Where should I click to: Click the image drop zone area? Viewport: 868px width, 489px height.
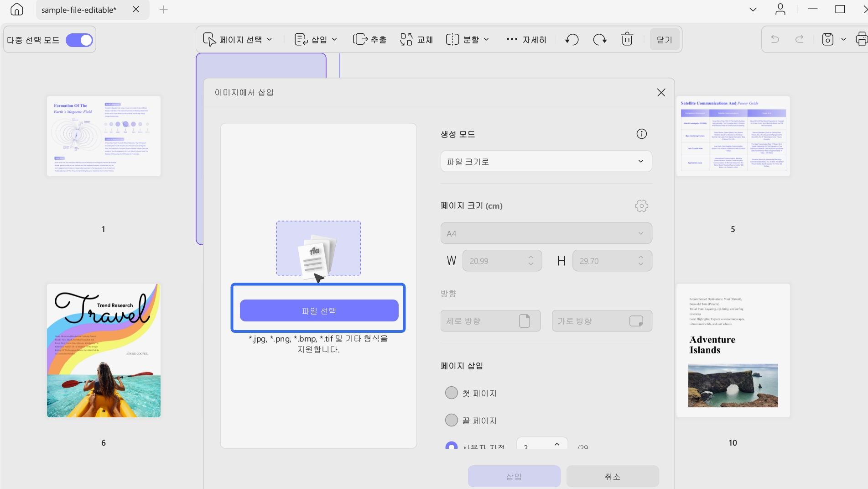[x=318, y=248]
